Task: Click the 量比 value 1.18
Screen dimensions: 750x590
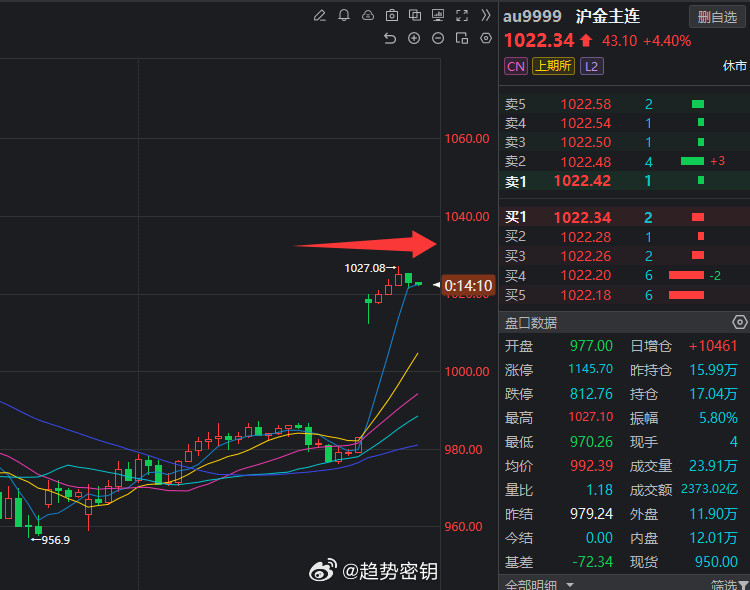Action: coord(599,490)
